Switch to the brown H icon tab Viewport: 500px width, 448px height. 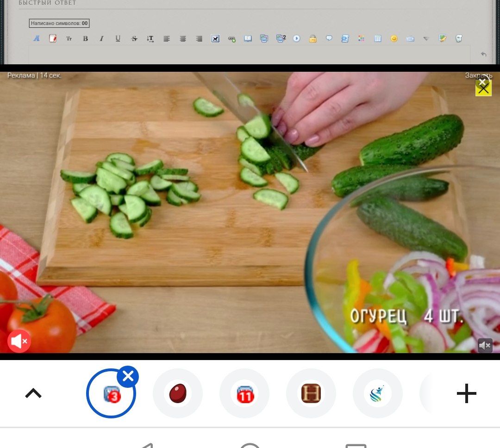[311, 393]
